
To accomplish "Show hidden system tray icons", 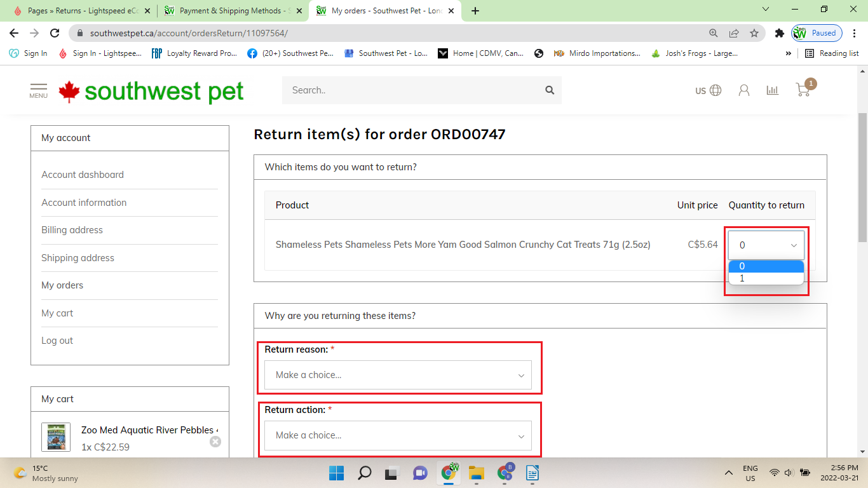I will coord(729,473).
